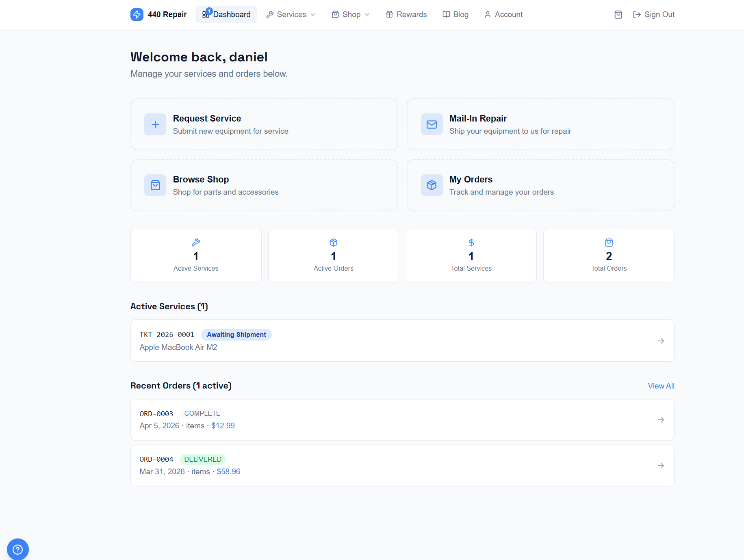Expand the Services dropdown menu
Image resolution: width=744 pixels, height=560 pixels.
291,15
